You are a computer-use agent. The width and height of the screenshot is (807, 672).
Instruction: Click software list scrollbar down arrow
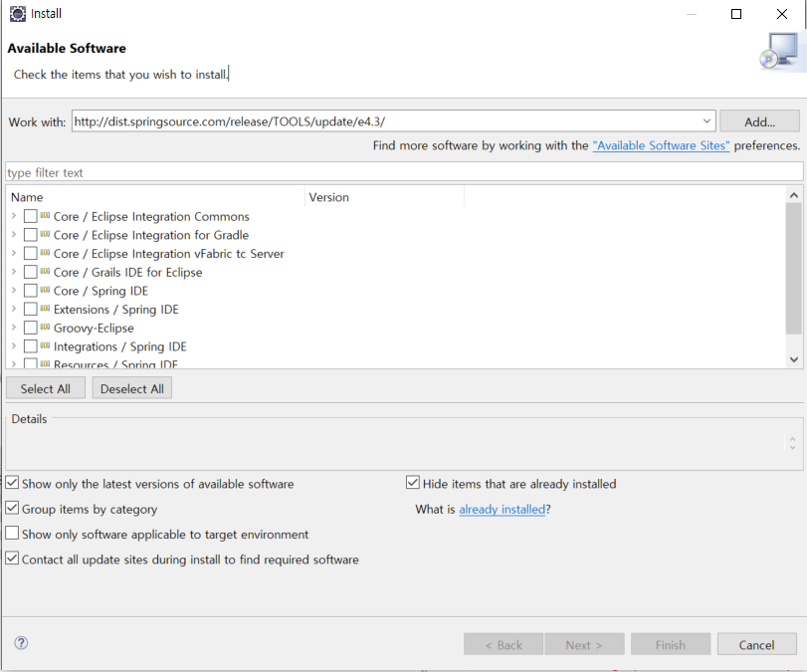tap(794, 359)
